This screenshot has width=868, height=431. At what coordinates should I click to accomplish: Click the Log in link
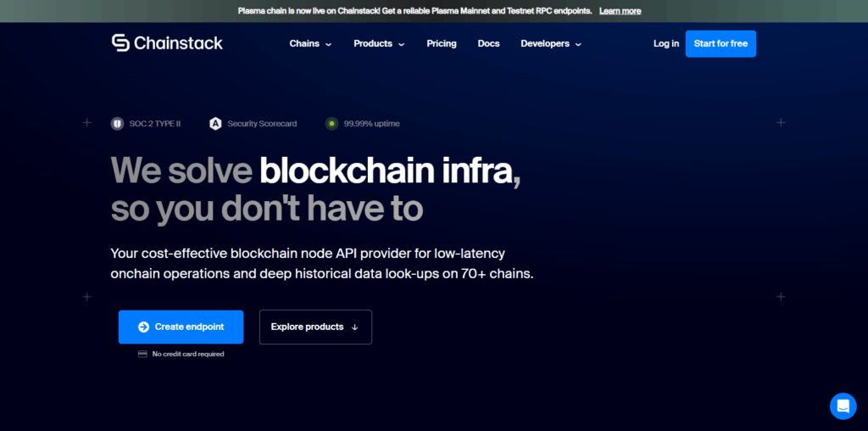pos(666,44)
